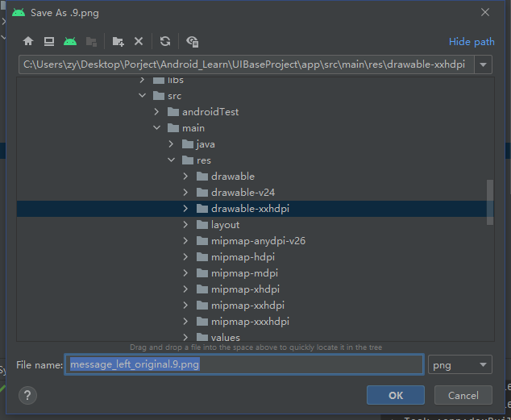Open the png file type dropdown
Image resolution: width=511 pixels, height=420 pixels.
coord(460,365)
